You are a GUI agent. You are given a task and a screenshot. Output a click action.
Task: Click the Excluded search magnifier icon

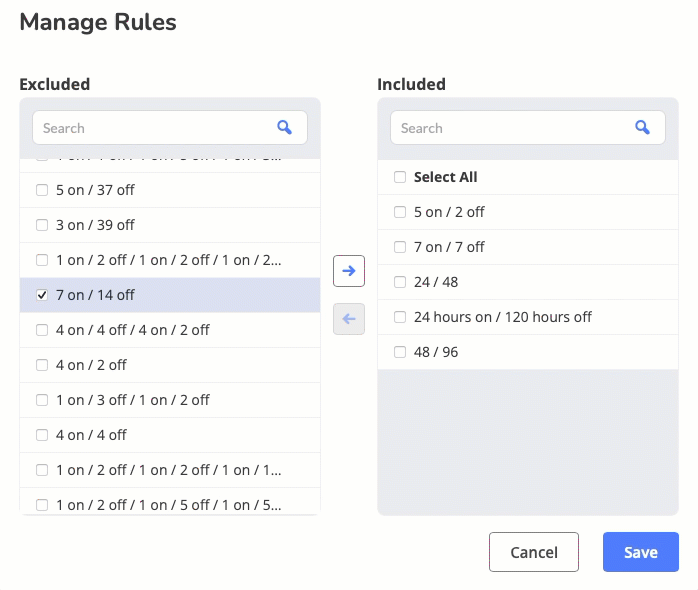point(285,127)
